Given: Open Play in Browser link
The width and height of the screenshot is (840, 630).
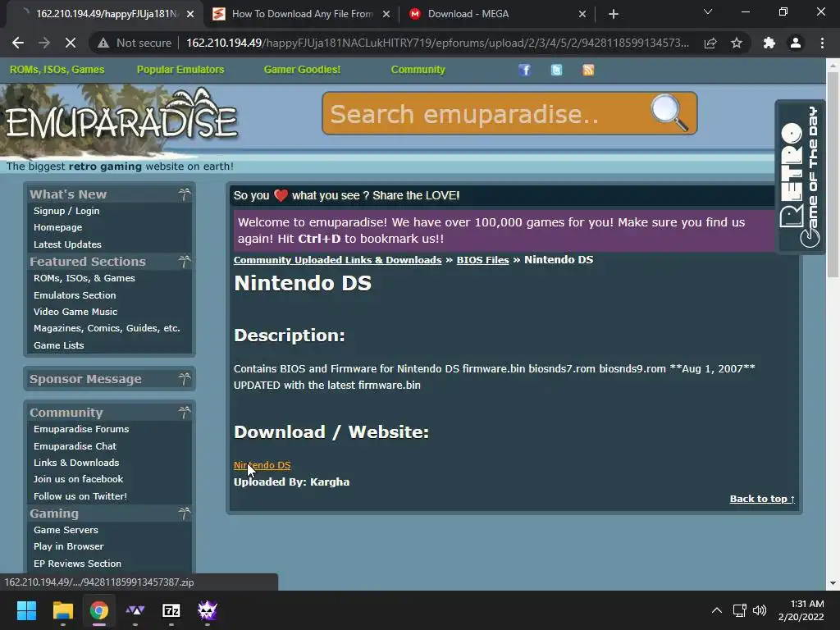Looking at the screenshot, I should [69, 546].
